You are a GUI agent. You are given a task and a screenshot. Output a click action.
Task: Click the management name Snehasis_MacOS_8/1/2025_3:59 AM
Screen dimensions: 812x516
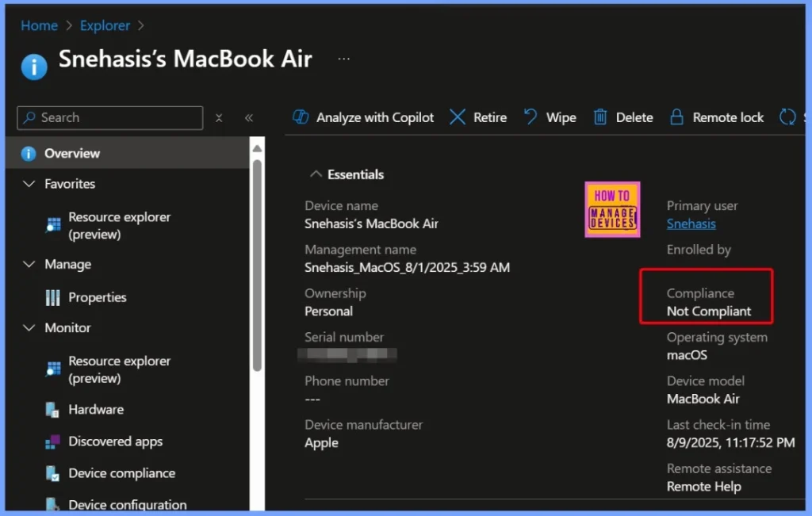[x=407, y=268]
